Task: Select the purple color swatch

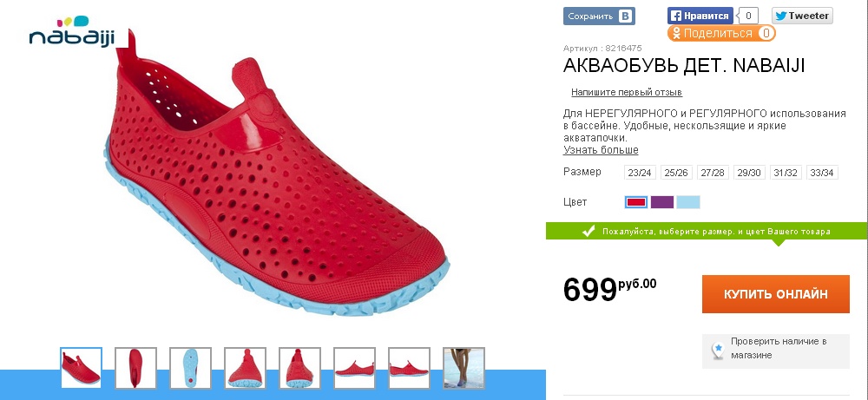Action: pyautogui.click(x=662, y=202)
